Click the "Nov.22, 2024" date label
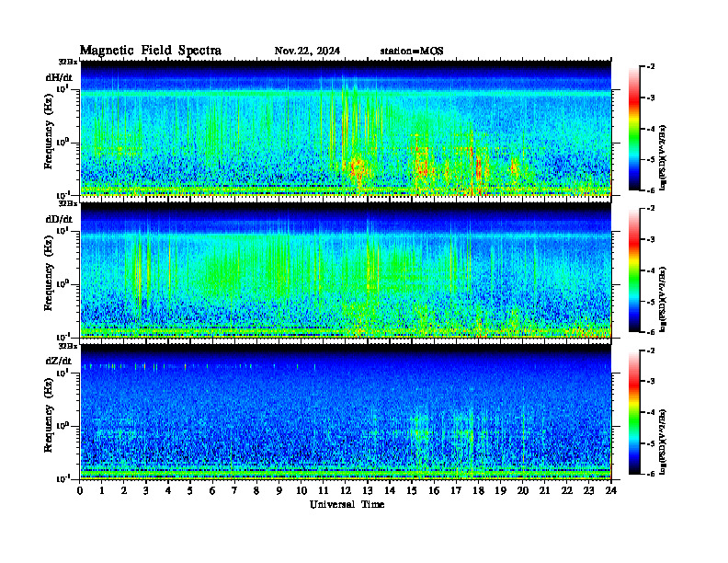Screen dimensions: 728x563 (x=307, y=51)
